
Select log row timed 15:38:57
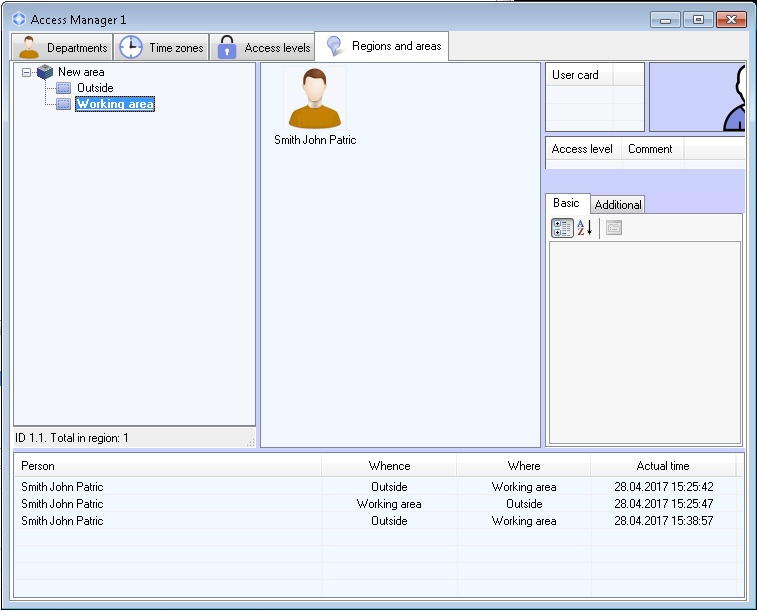pos(379,521)
